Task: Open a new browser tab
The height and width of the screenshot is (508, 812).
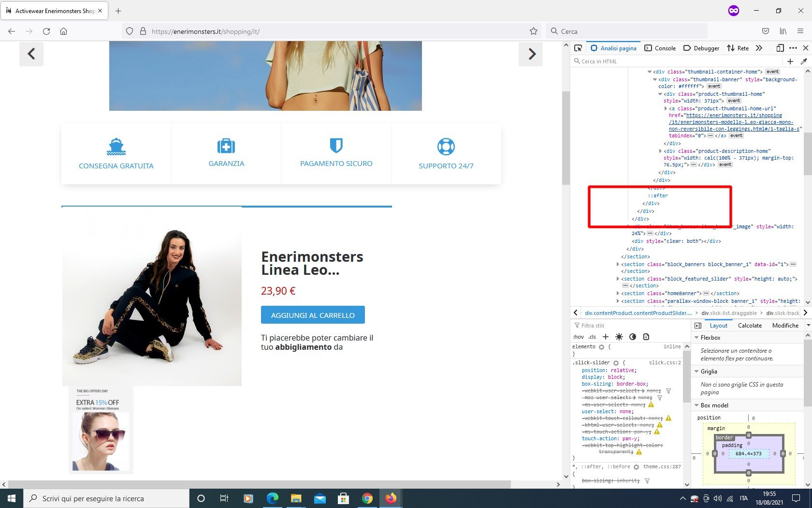Action: (x=118, y=11)
